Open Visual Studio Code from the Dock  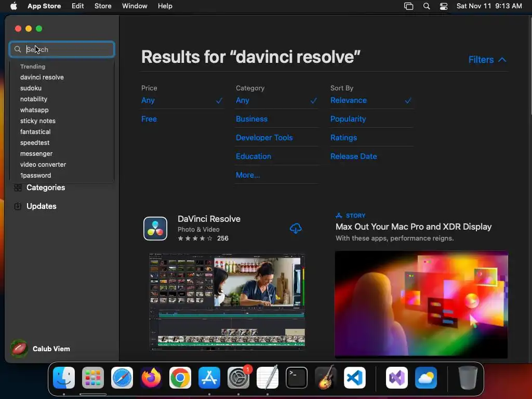[355, 378]
